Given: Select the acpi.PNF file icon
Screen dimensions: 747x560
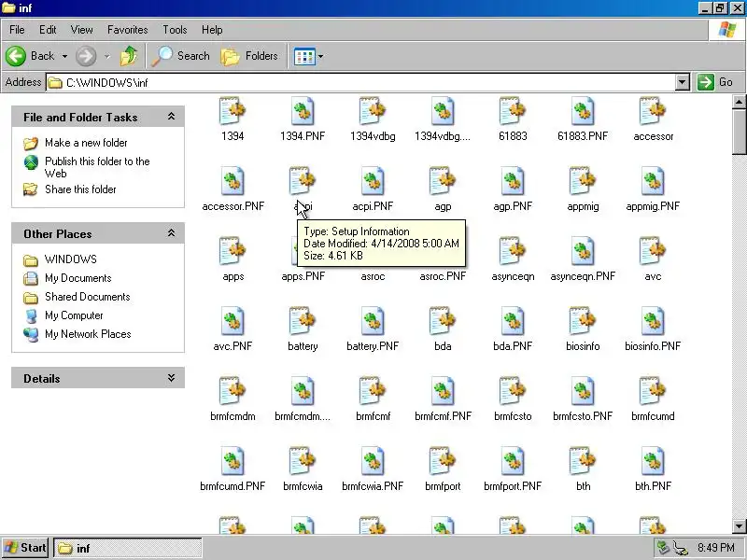Looking at the screenshot, I should pyautogui.click(x=373, y=181).
